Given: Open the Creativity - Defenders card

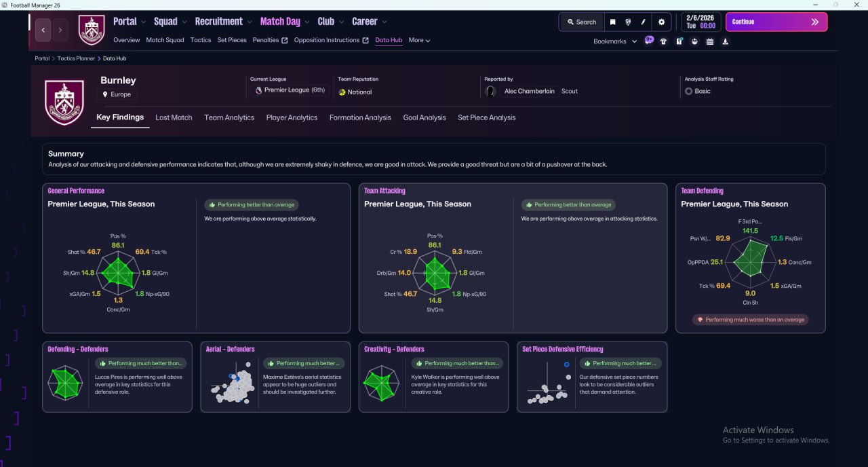Looking at the screenshot, I should click(433, 377).
